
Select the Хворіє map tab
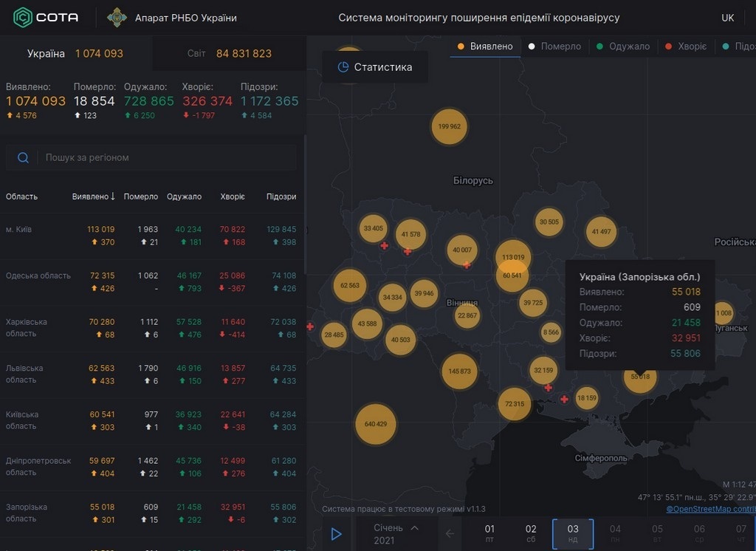(686, 47)
